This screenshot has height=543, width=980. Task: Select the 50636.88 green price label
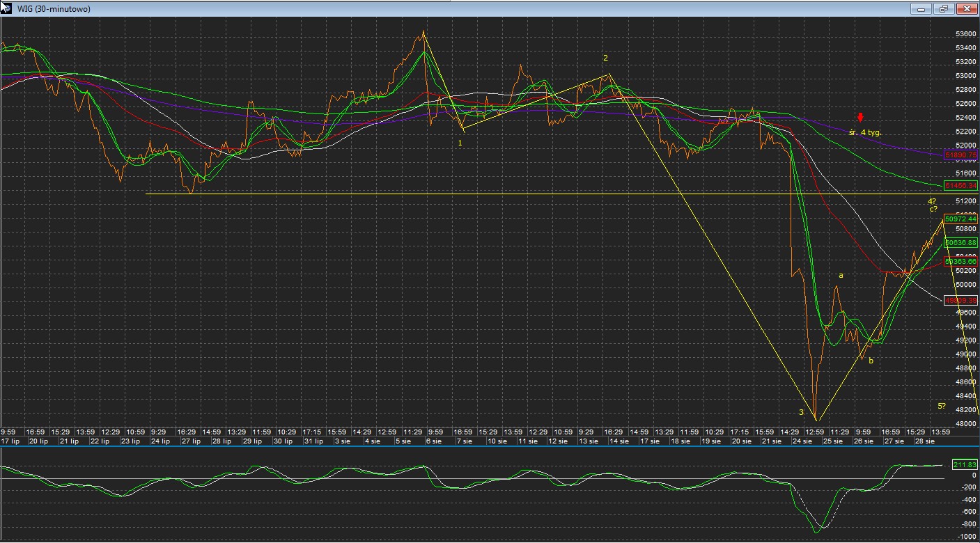coord(960,242)
